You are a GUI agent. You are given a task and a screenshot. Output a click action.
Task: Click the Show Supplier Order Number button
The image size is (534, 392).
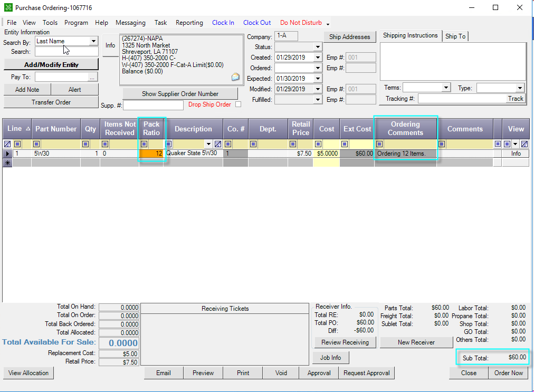click(x=180, y=93)
